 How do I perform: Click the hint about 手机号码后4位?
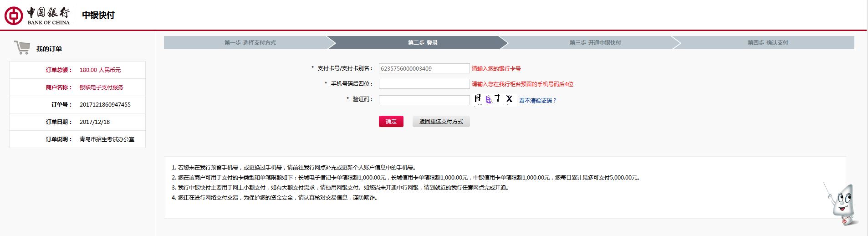point(522,84)
